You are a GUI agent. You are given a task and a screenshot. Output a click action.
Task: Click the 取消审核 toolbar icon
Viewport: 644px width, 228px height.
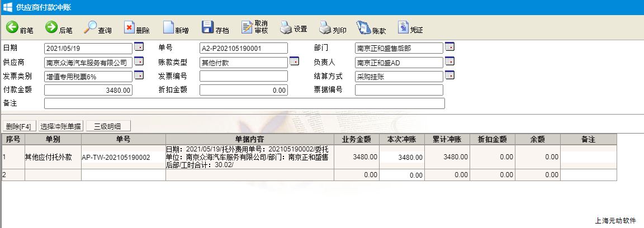[247, 27]
